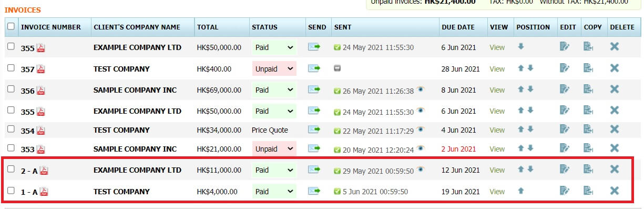The image size is (644, 209).
Task: Click total HK$11,000.00
Action: (219, 170)
